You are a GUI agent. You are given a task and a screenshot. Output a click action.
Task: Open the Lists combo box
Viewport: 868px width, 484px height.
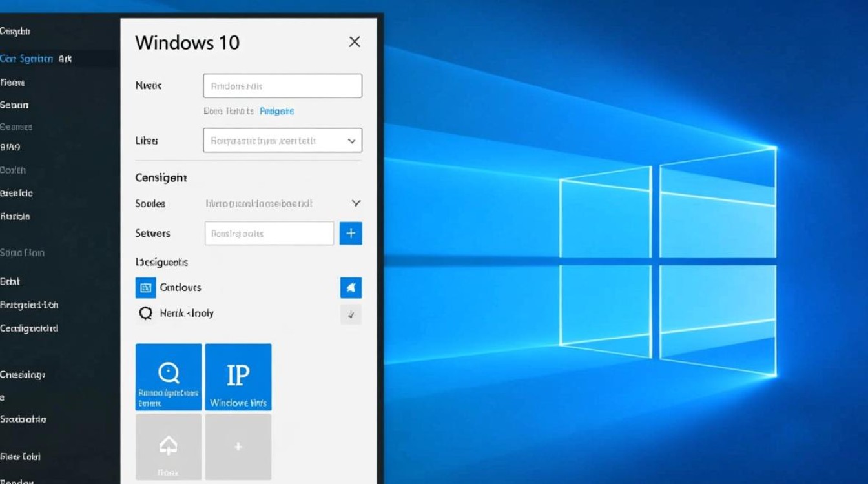pyautogui.click(x=282, y=140)
